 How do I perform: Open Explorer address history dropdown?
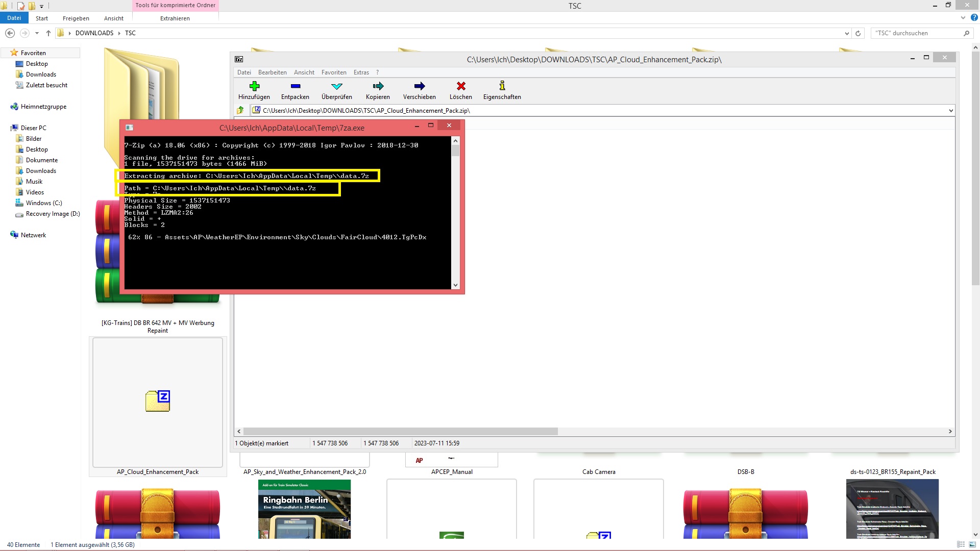click(x=847, y=33)
